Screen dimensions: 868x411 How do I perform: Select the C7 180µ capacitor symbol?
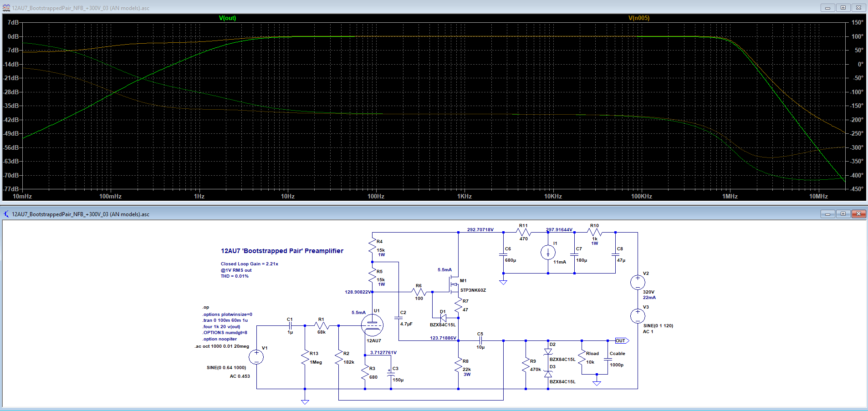[x=574, y=255]
